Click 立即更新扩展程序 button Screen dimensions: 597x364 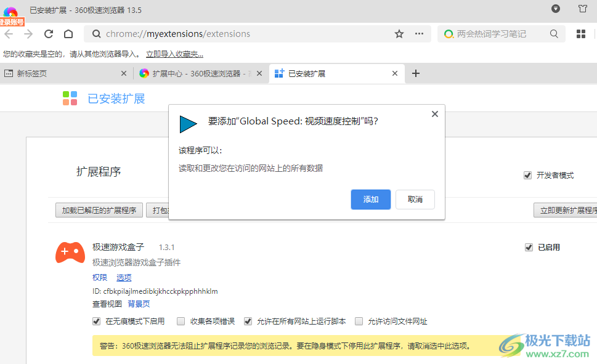566,210
